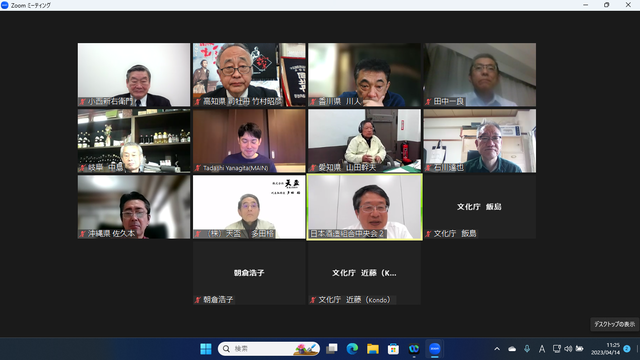Click the muted mic icon for 小西新右衛門
Screen dimensions: 640x360
pos(82,102)
